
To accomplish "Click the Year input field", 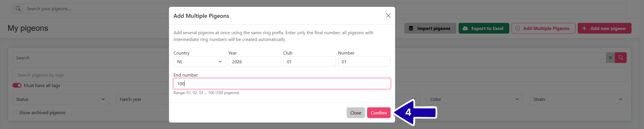I will 254,62.
